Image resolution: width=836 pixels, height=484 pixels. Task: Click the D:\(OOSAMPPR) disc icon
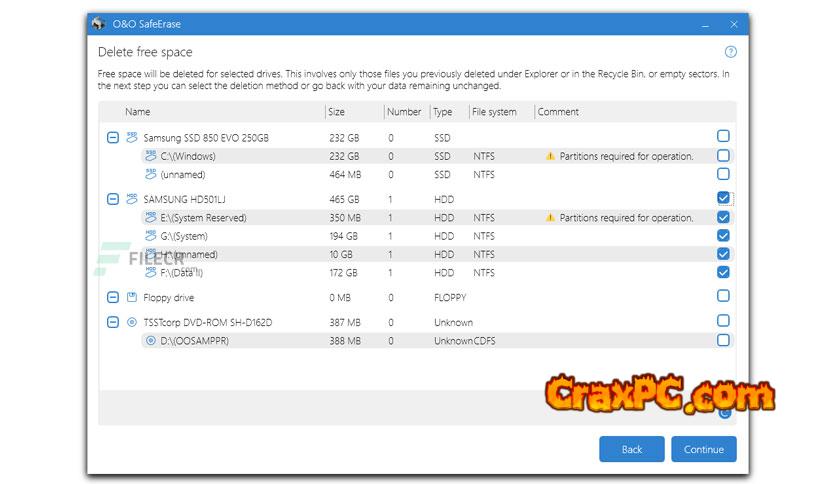[x=151, y=341]
